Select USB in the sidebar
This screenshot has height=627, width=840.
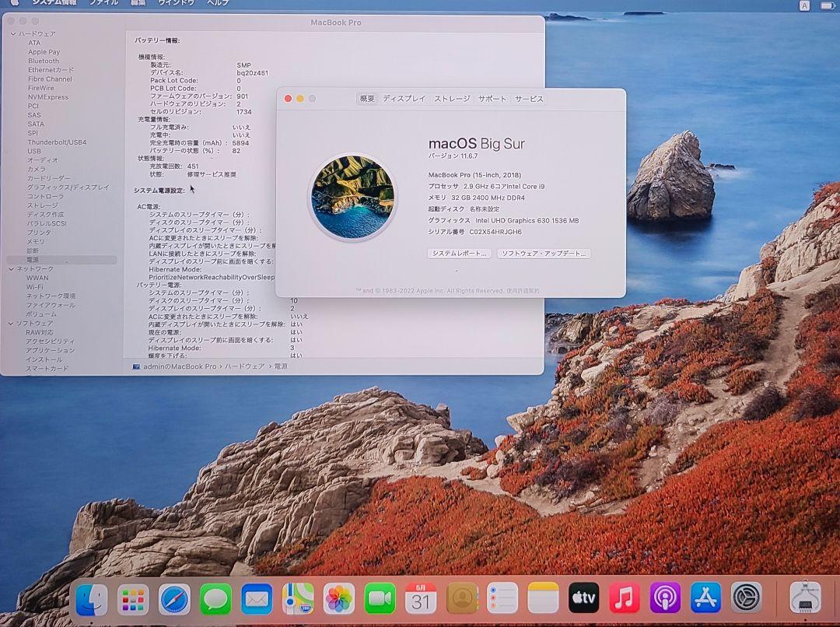click(34, 151)
